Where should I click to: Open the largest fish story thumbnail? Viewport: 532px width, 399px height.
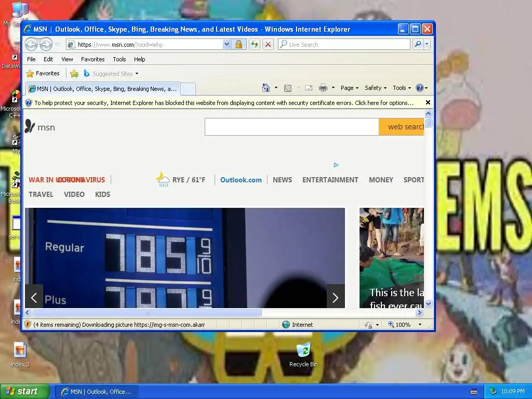pos(392,258)
